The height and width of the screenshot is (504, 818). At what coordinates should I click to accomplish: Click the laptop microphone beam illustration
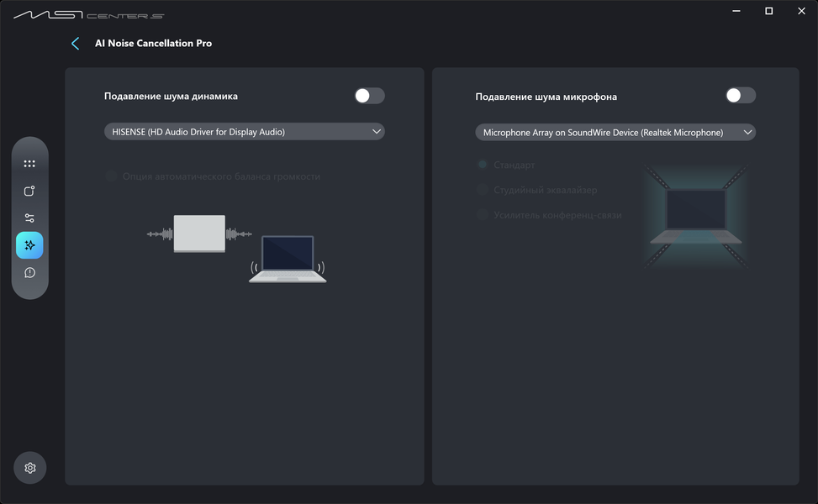(x=696, y=216)
